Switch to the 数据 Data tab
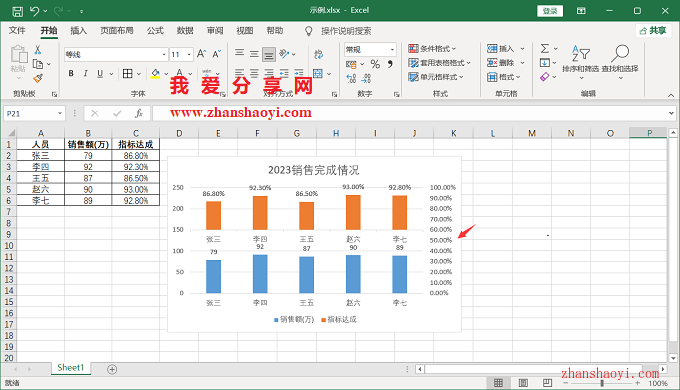The height and width of the screenshot is (390, 680). pyautogui.click(x=185, y=31)
